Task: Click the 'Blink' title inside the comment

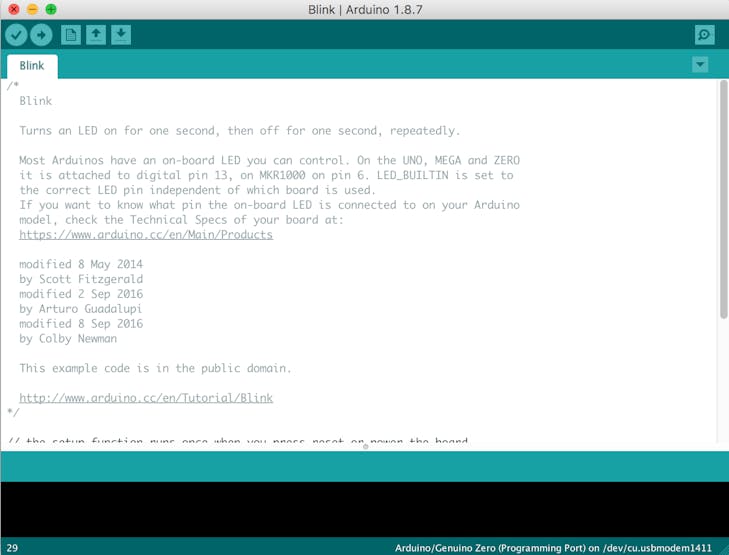Action: (36, 101)
